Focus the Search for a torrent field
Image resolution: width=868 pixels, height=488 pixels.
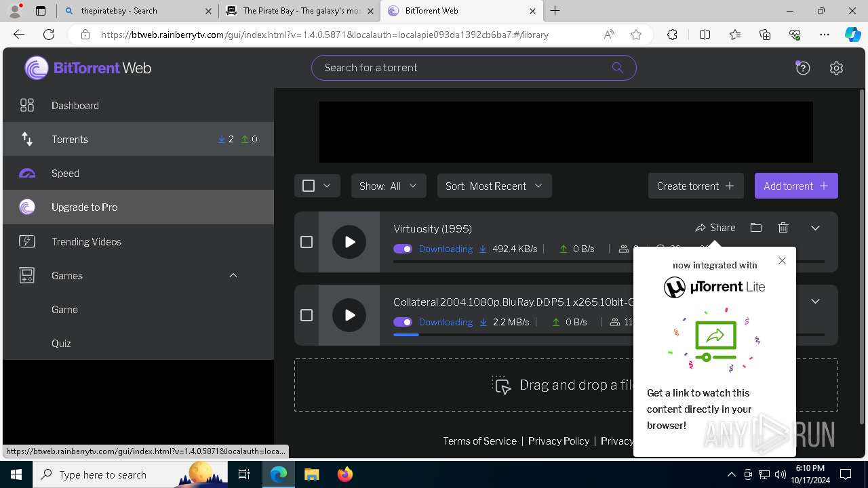point(474,68)
